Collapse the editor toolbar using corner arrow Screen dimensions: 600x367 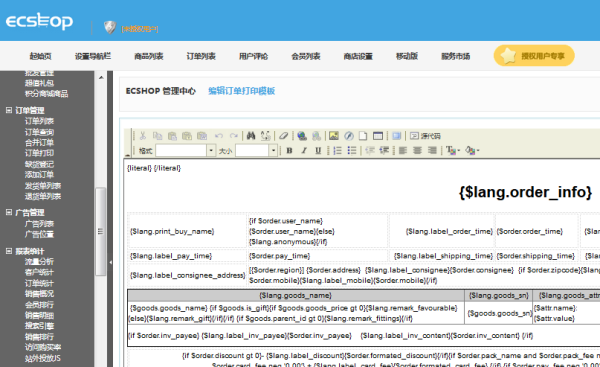[x=128, y=155]
